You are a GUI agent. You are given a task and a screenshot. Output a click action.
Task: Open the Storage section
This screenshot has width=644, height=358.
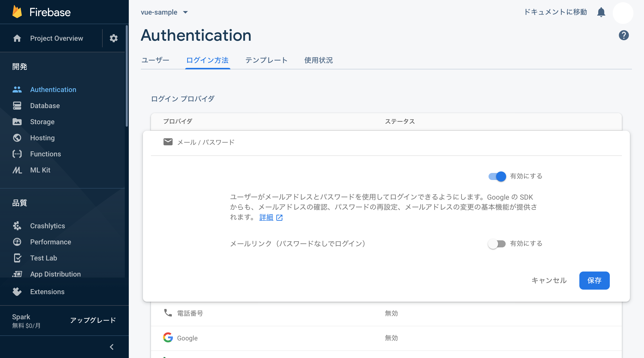42,122
